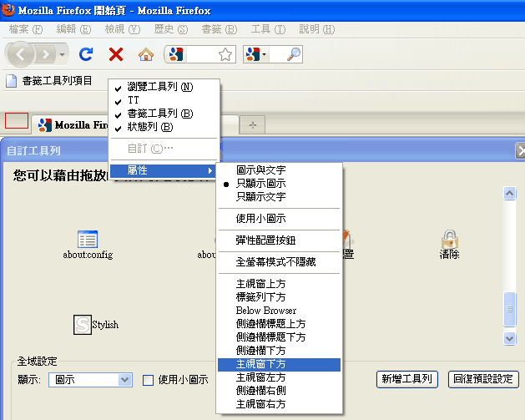Click the Reload page icon
This screenshot has height=420, width=525.
86,55
